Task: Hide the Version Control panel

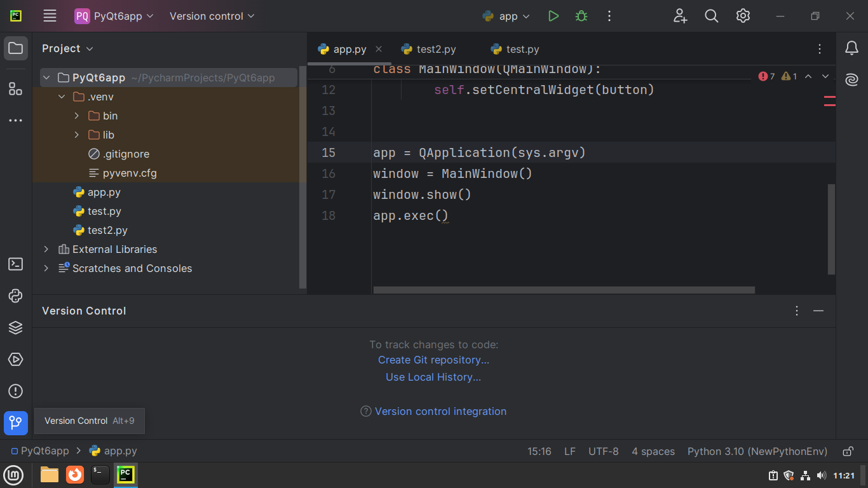Action: (818, 311)
